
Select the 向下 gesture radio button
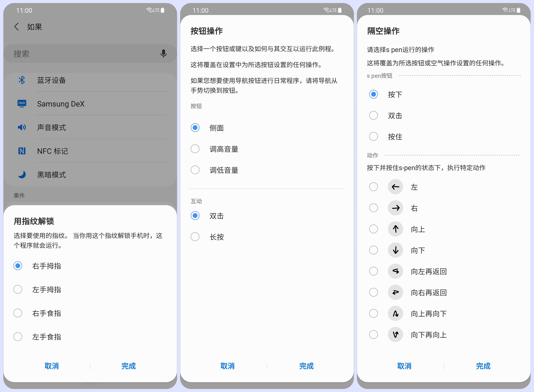pos(373,250)
